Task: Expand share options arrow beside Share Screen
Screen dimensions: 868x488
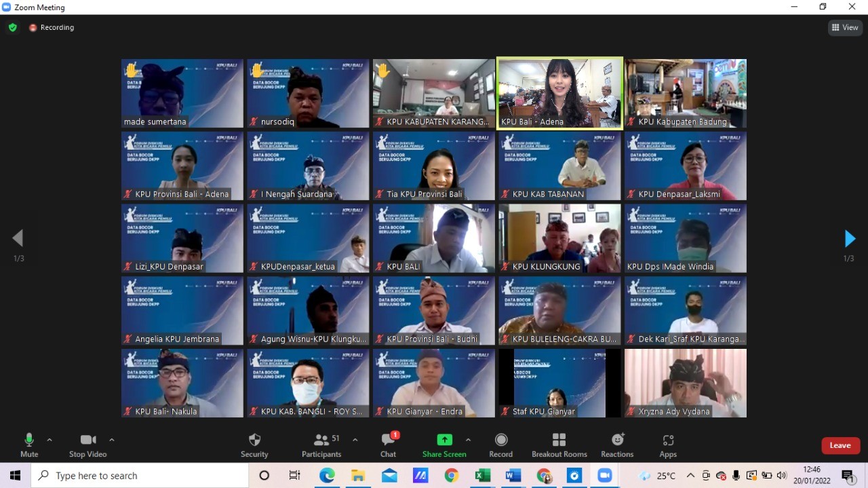Action: pos(468,440)
